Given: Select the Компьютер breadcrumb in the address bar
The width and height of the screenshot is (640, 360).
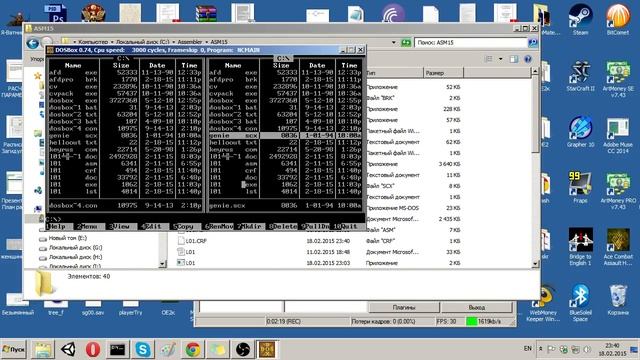Looking at the screenshot, I should [93, 42].
